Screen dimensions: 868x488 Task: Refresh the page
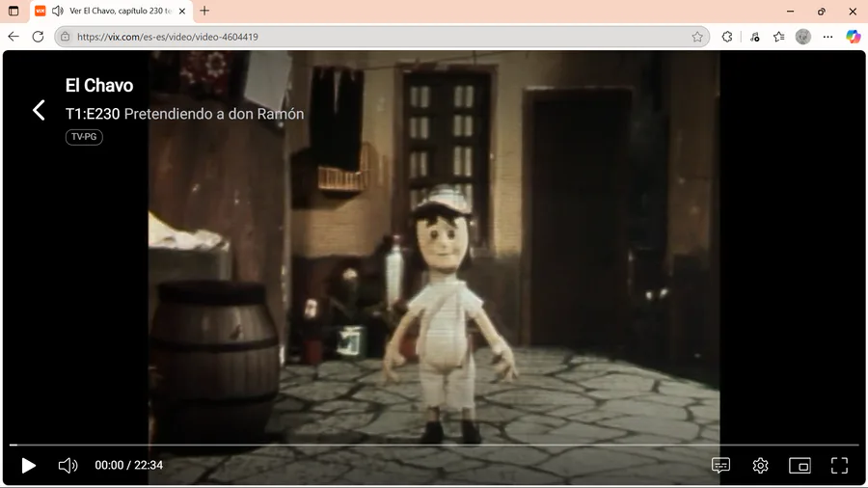38,37
